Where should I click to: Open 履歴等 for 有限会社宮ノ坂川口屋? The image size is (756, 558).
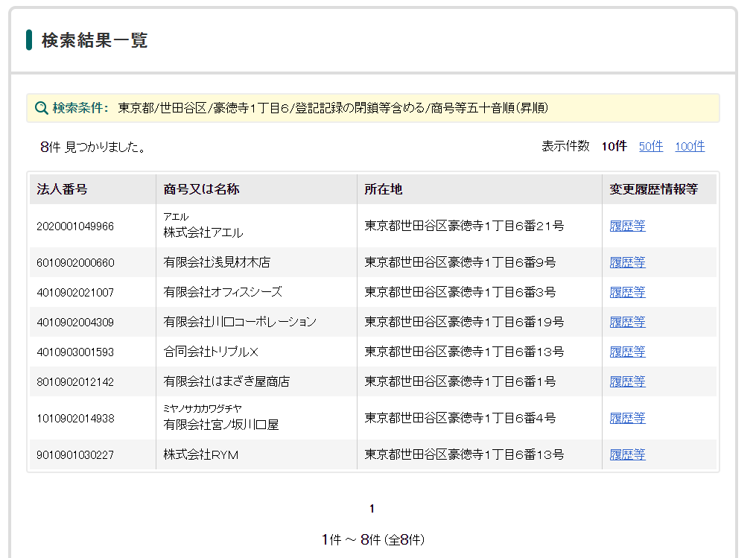point(627,418)
